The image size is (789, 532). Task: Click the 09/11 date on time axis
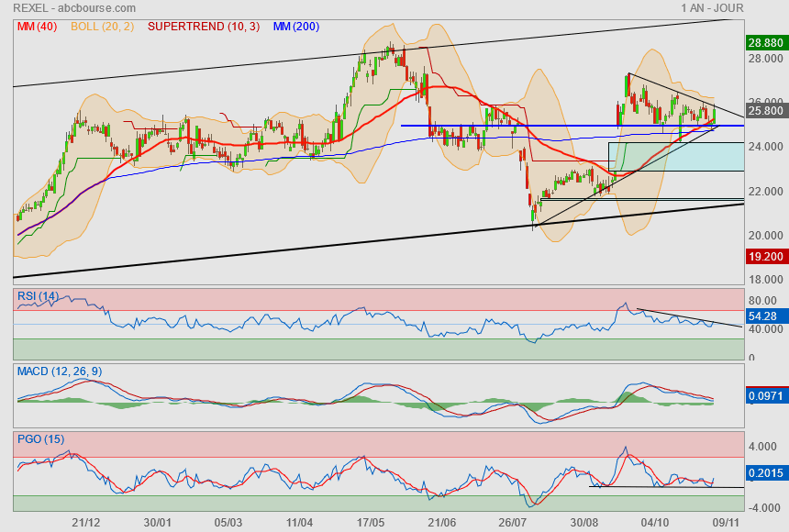pyautogui.click(x=727, y=521)
